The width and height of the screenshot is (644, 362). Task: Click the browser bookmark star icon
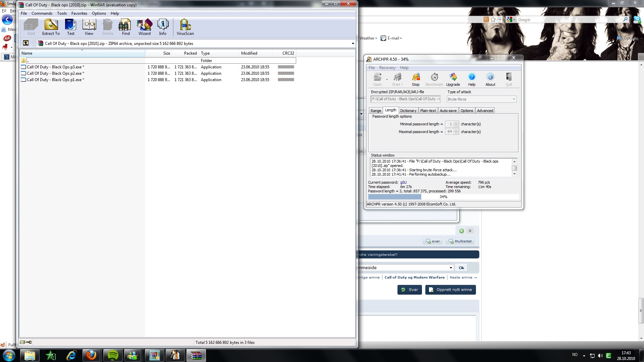(493, 19)
